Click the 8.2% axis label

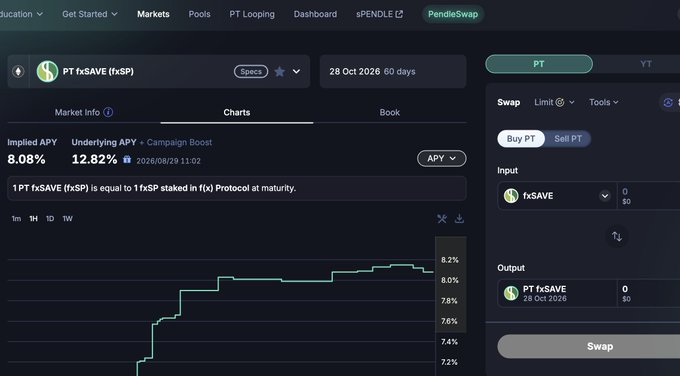click(x=450, y=260)
